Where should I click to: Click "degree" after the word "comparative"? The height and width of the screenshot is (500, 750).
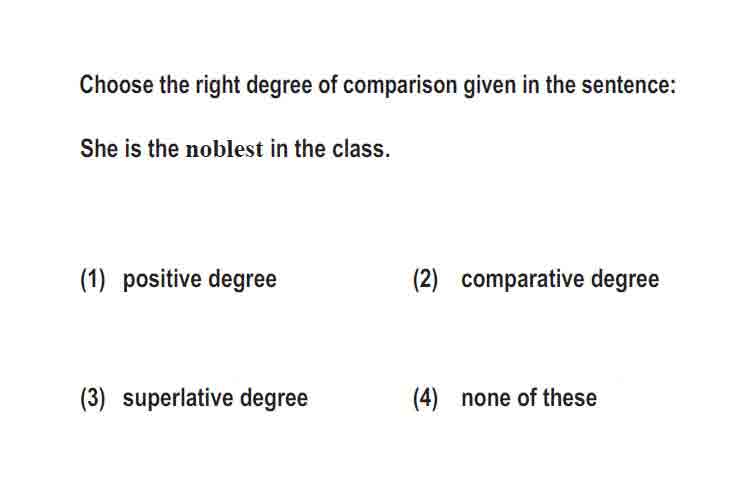[625, 280]
